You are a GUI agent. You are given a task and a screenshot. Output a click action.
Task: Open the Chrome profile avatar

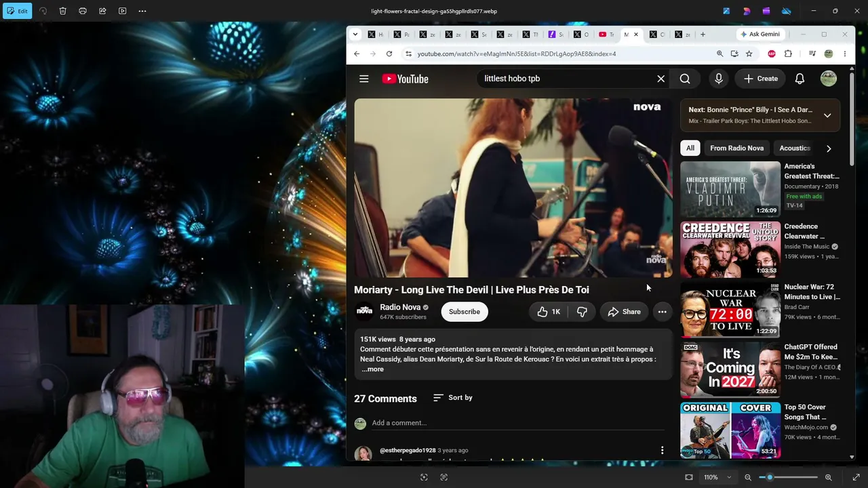click(x=828, y=54)
